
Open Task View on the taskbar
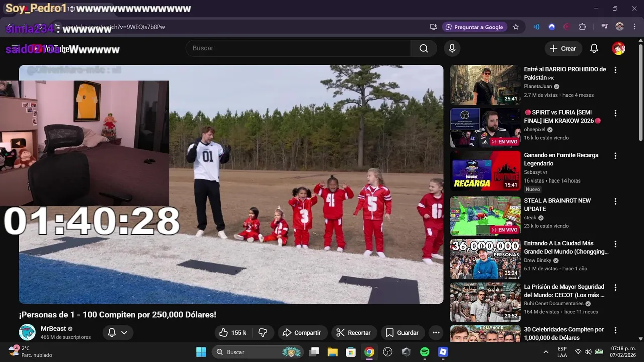coord(314,352)
